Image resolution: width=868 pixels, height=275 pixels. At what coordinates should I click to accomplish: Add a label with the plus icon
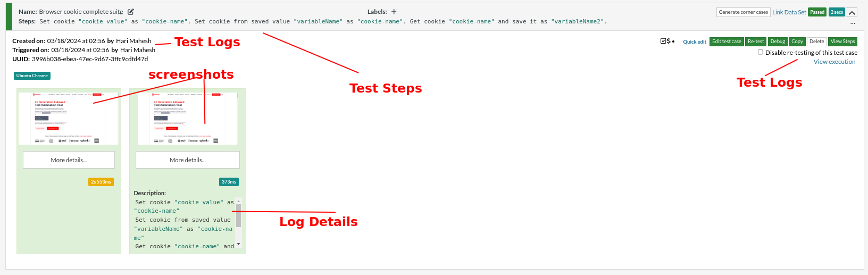[394, 12]
